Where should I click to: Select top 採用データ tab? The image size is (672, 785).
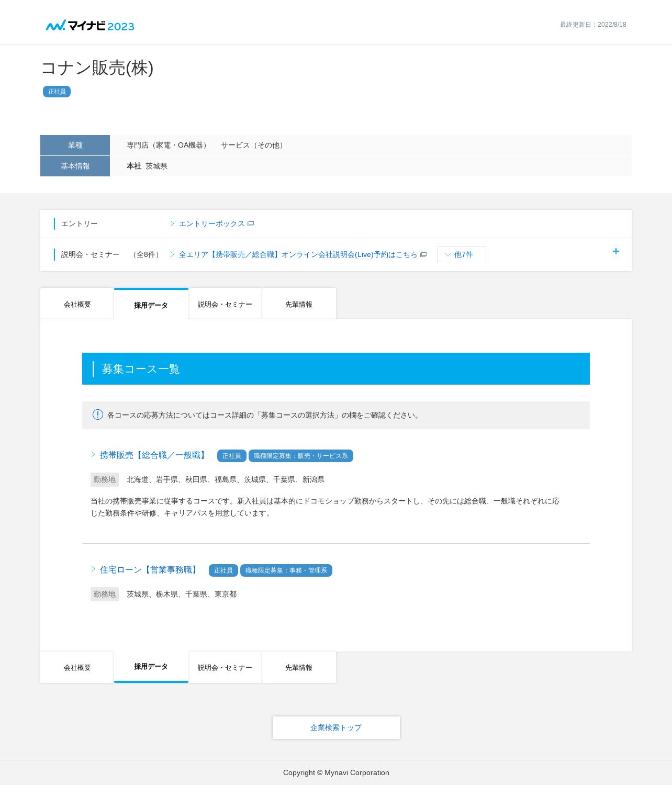pos(151,305)
